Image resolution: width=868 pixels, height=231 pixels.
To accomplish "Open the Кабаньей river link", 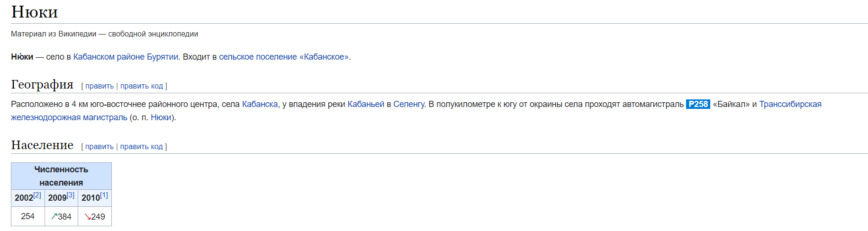I will click(366, 104).
